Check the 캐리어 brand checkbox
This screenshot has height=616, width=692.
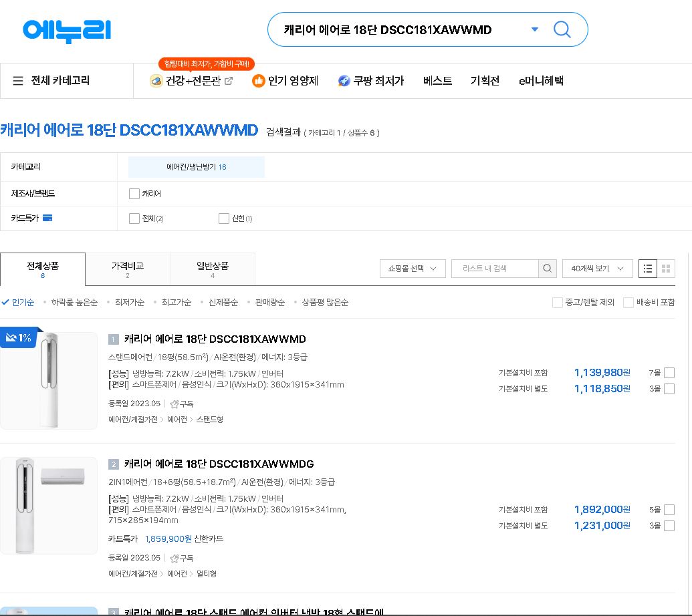[134, 194]
